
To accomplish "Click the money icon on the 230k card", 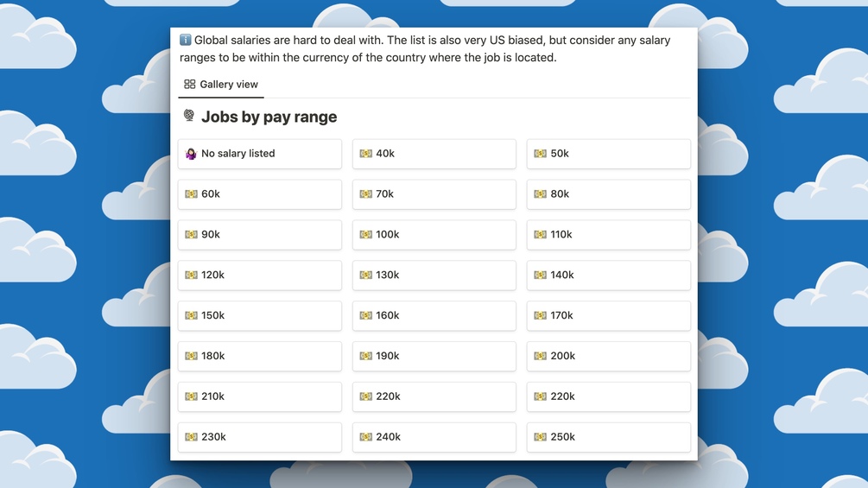I will click(x=191, y=437).
